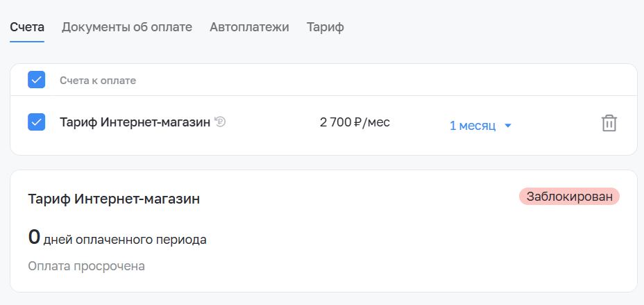Click the red 'Заблокирован' status badge

coord(569,197)
